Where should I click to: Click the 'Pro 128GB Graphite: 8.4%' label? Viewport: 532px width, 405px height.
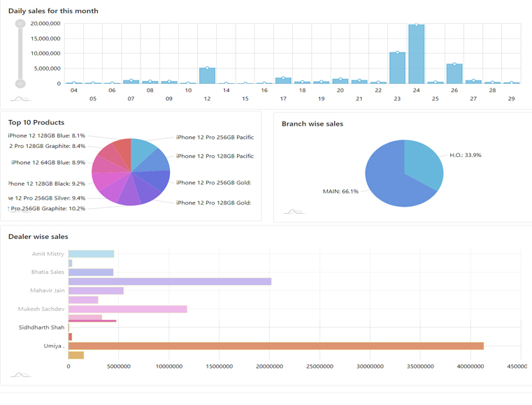pos(47,146)
